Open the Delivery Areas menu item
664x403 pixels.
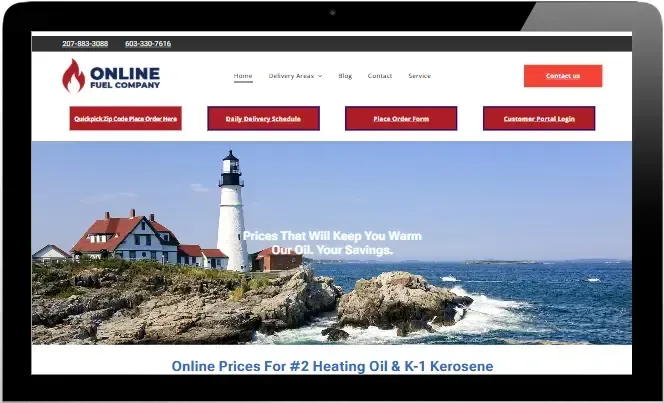tap(291, 76)
